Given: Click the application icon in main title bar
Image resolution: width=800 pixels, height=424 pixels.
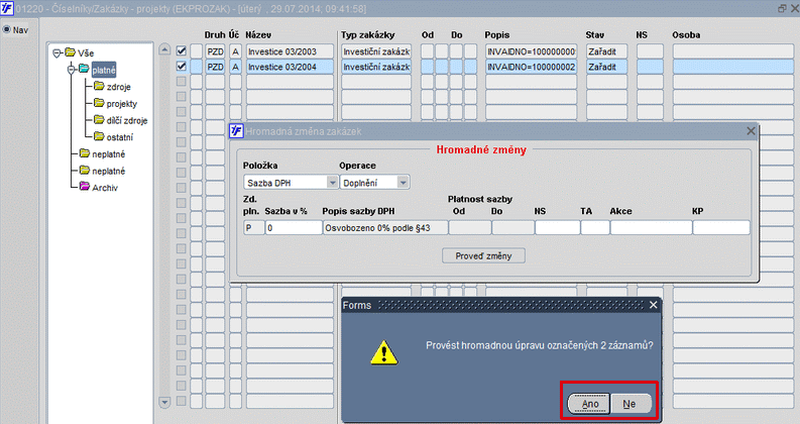Looking at the screenshot, I should pos(7,8).
